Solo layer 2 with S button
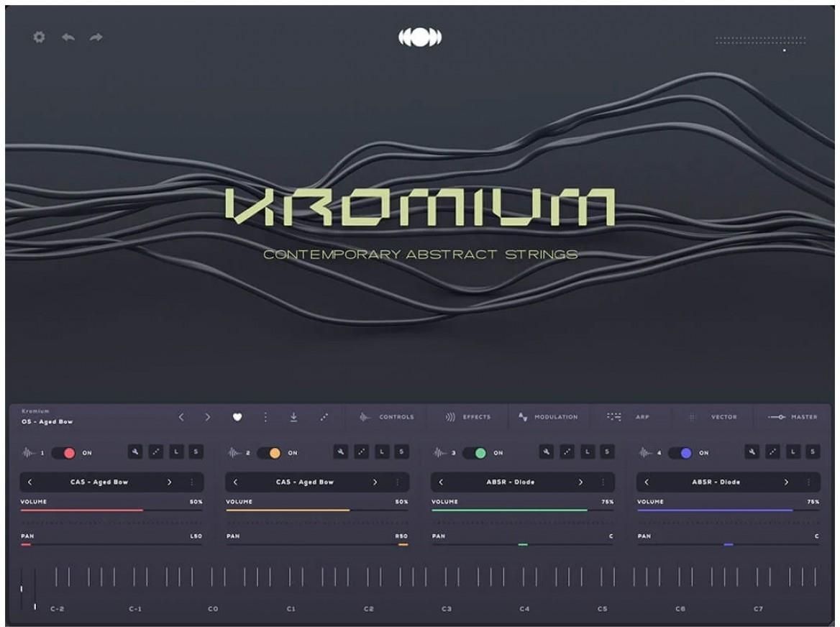Viewport: 840px width, 627px height. [x=401, y=452]
